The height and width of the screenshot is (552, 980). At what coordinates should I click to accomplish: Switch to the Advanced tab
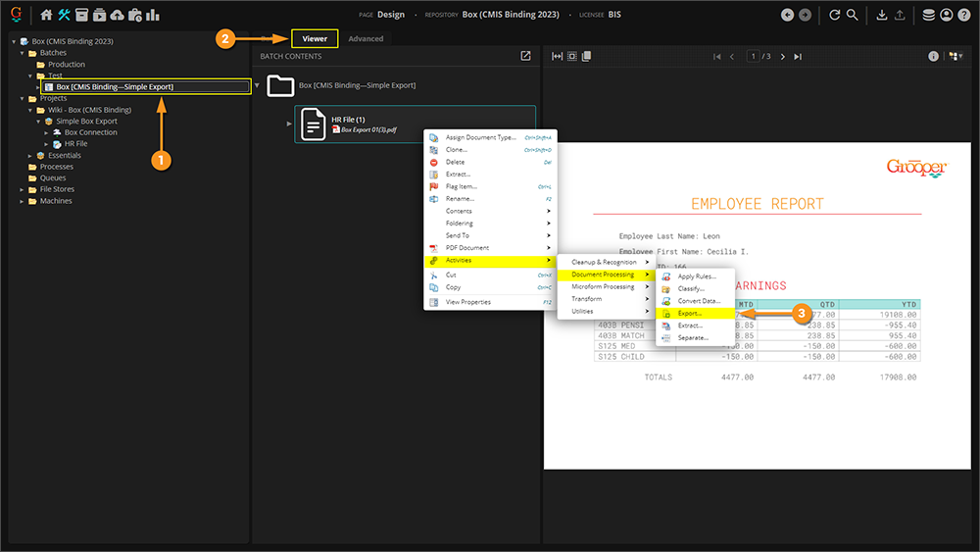366,39
